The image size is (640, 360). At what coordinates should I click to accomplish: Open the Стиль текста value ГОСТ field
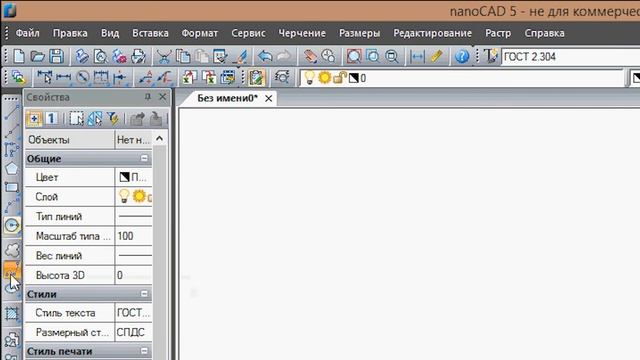tap(133, 313)
